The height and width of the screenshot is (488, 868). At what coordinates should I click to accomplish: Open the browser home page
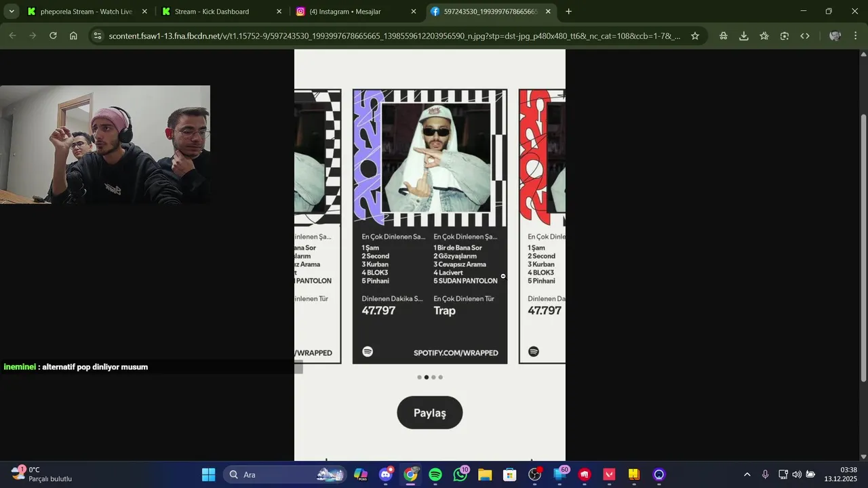click(73, 36)
